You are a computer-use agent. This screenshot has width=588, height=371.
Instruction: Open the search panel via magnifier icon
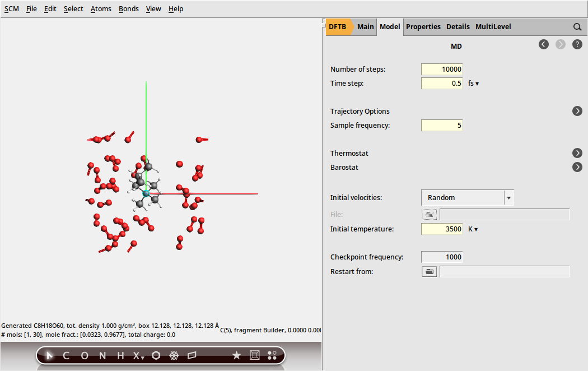coord(577,26)
